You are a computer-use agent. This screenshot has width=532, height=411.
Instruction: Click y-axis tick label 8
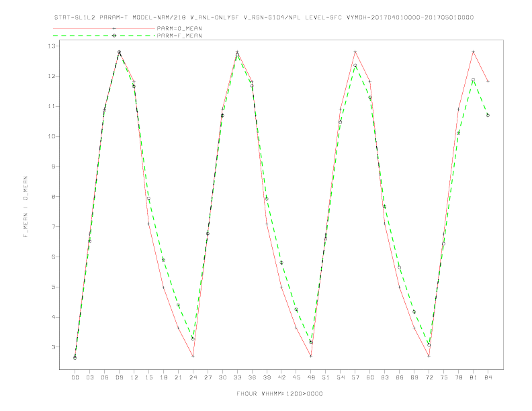tap(53, 197)
